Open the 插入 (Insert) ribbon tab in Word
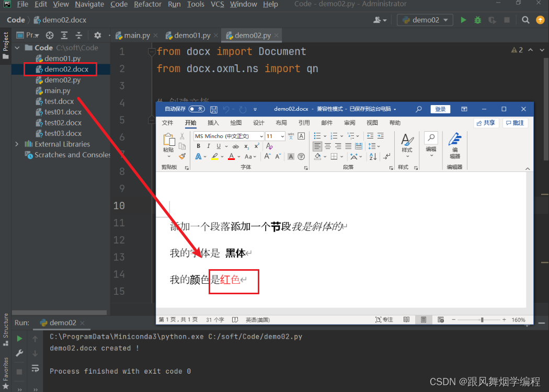 pyautogui.click(x=213, y=123)
